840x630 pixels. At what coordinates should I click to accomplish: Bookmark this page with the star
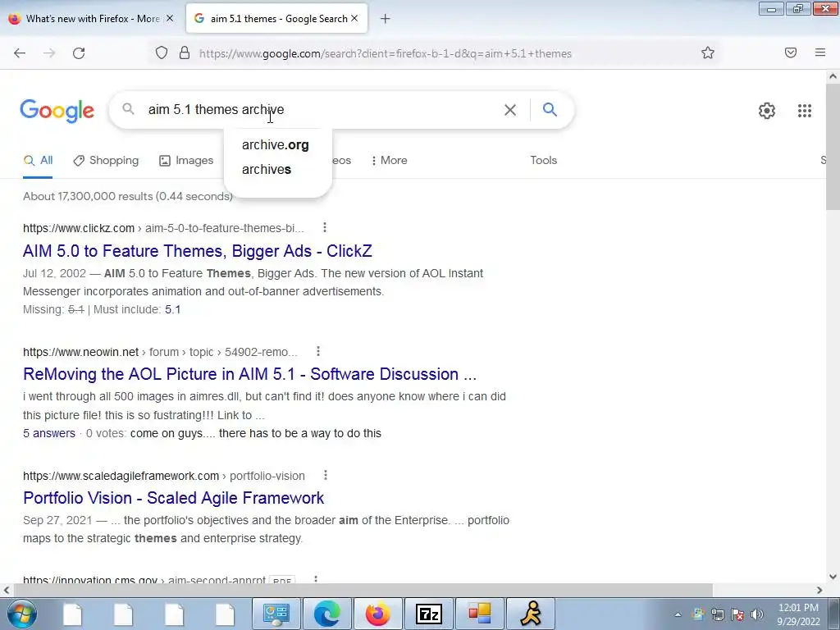coord(708,53)
